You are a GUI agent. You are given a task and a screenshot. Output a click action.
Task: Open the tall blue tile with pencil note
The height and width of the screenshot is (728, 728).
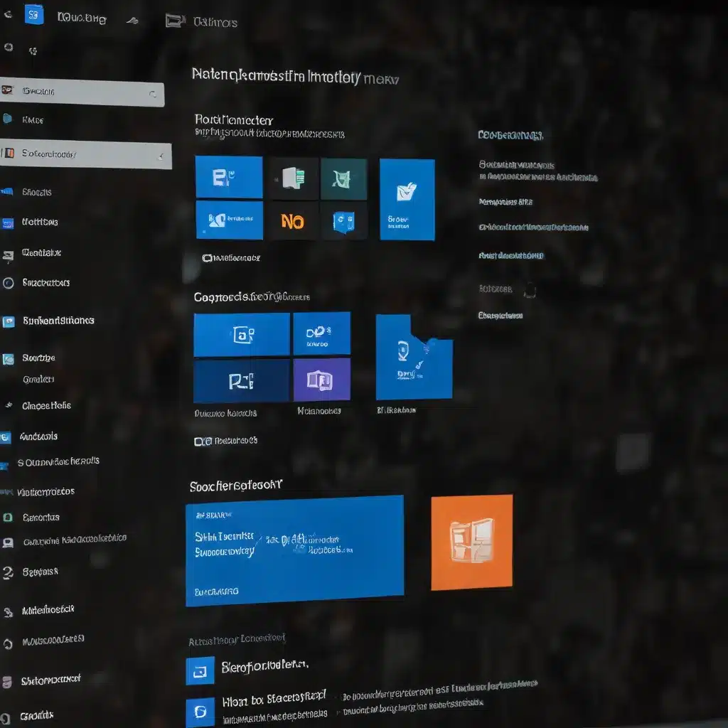point(407,200)
